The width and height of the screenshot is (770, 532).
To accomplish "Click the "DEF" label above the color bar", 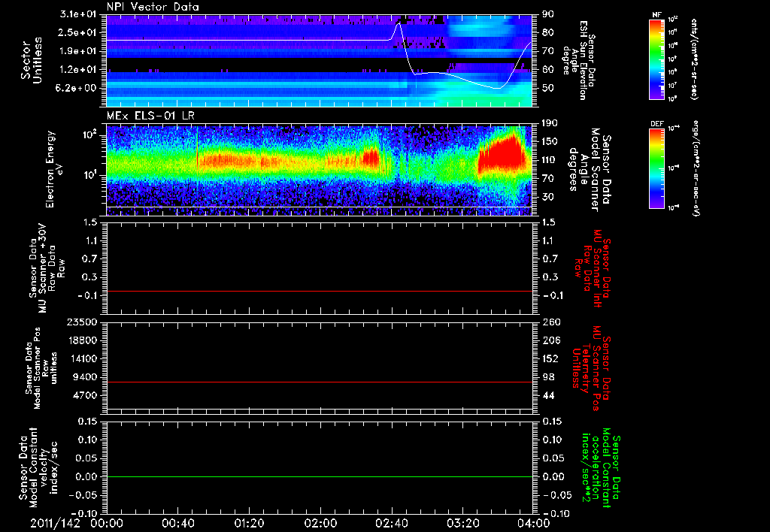I will (656, 124).
